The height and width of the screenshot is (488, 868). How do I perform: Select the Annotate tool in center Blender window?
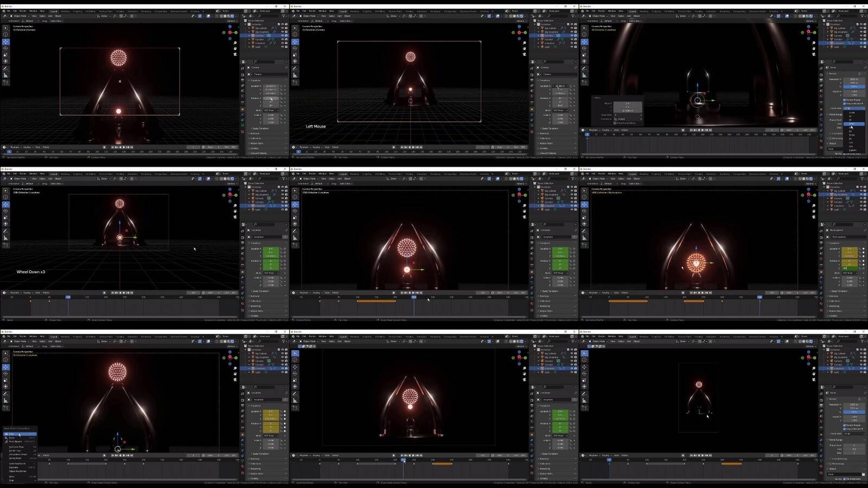[x=295, y=231]
